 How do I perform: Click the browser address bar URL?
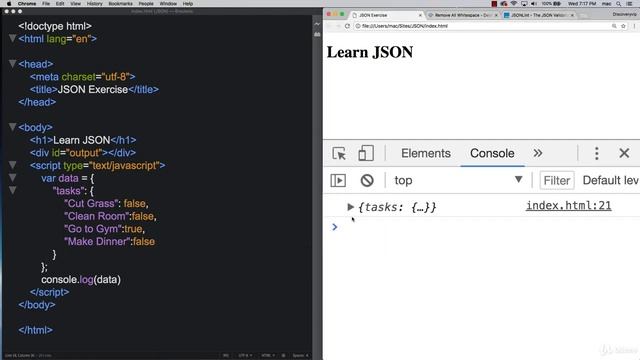coord(404,26)
